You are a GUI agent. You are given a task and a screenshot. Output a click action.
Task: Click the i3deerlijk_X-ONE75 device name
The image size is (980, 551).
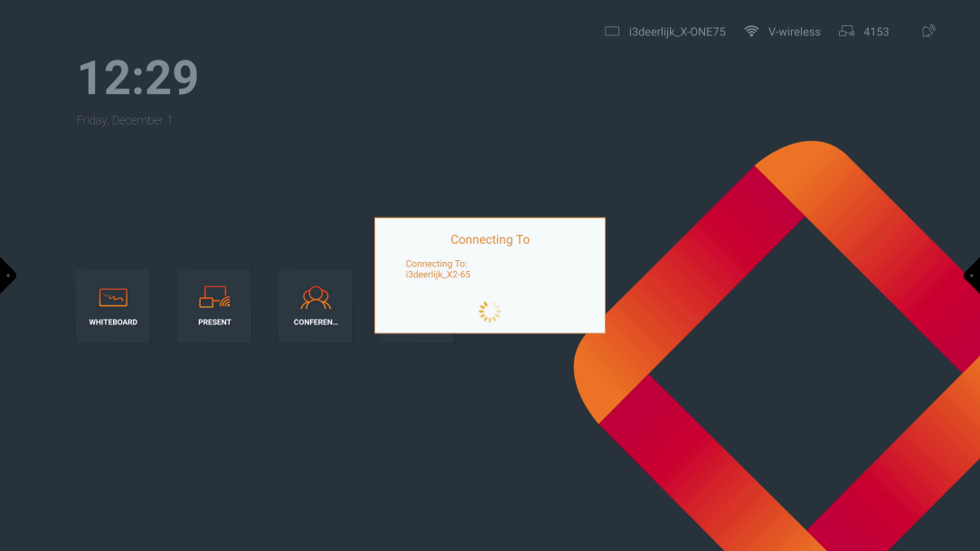tap(676, 32)
